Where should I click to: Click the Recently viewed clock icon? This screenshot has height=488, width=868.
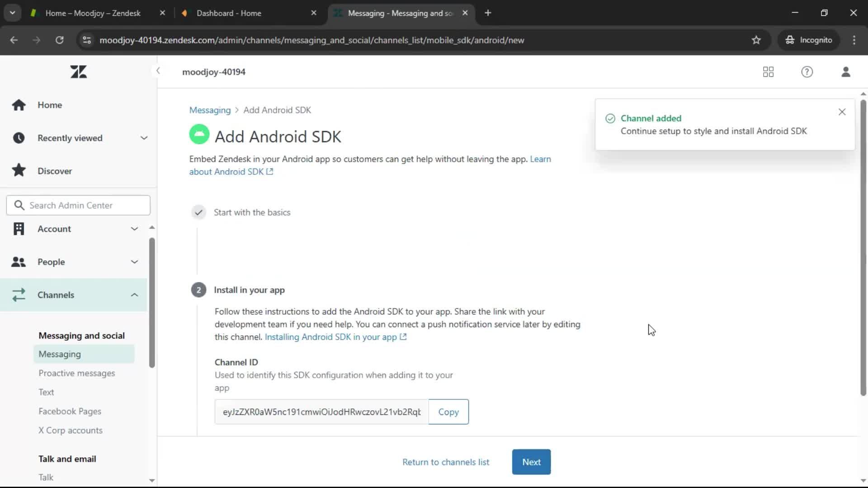19,138
